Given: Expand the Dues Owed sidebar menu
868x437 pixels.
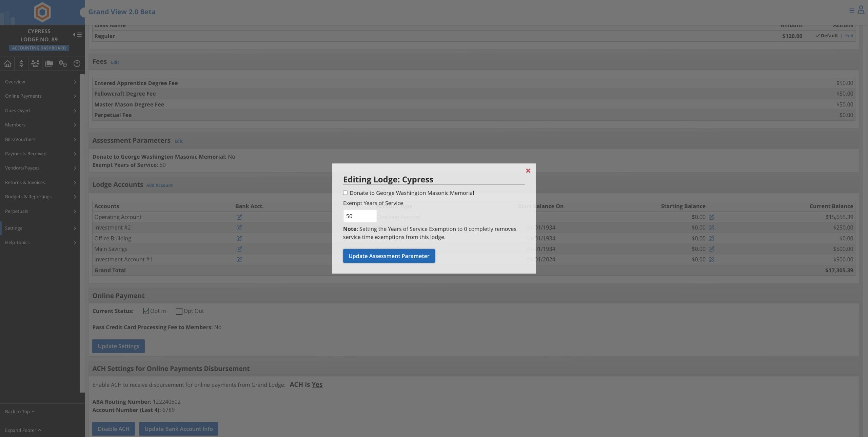Looking at the screenshot, I should coord(40,111).
